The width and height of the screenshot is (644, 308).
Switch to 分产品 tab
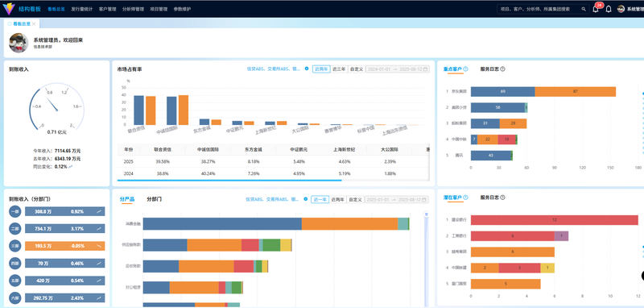[x=127, y=199]
